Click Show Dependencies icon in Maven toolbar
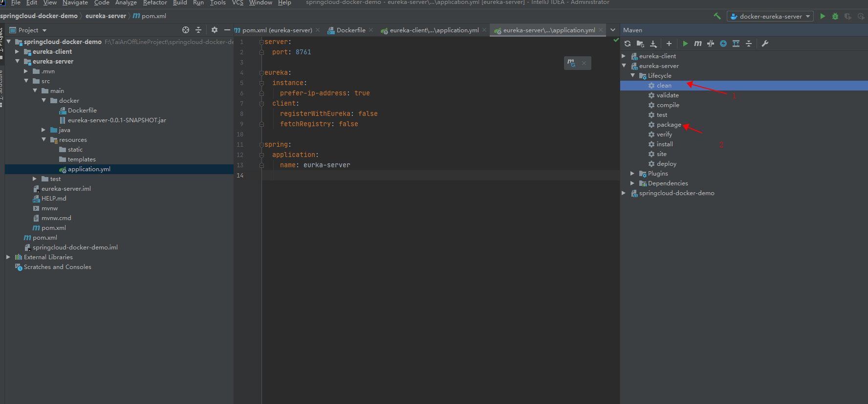868x404 pixels. pos(736,44)
